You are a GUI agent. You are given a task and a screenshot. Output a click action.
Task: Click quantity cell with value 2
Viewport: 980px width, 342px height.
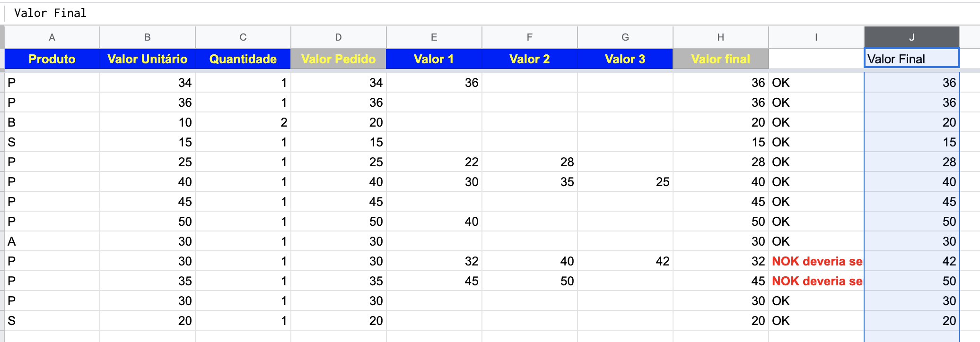pyautogui.click(x=243, y=122)
